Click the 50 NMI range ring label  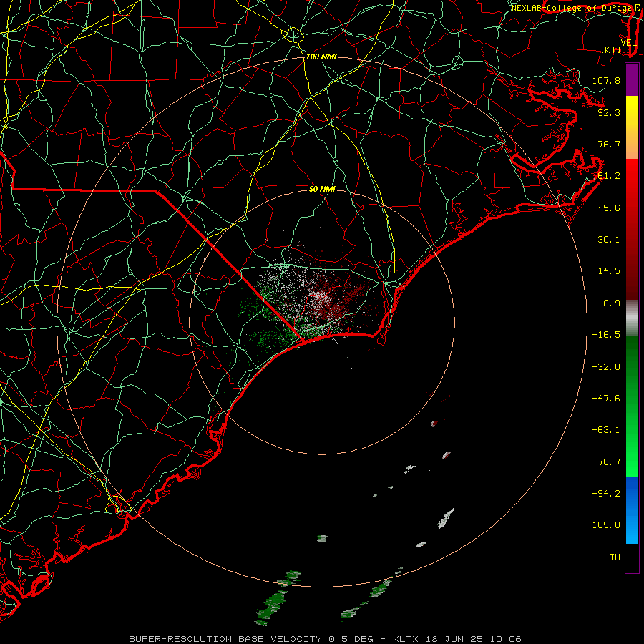pyautogui.click(x=323, y=189)
